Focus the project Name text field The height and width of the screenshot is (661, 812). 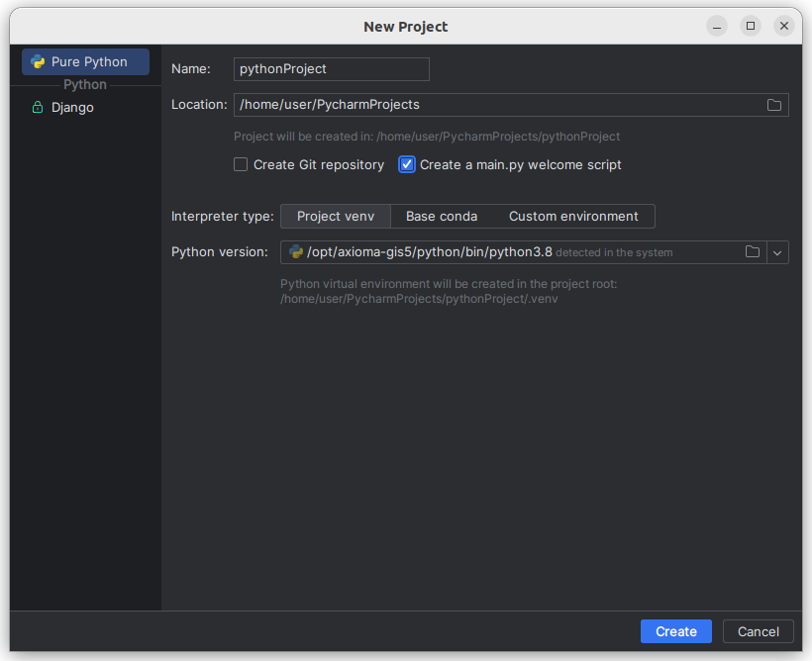(x=332, y=68)
